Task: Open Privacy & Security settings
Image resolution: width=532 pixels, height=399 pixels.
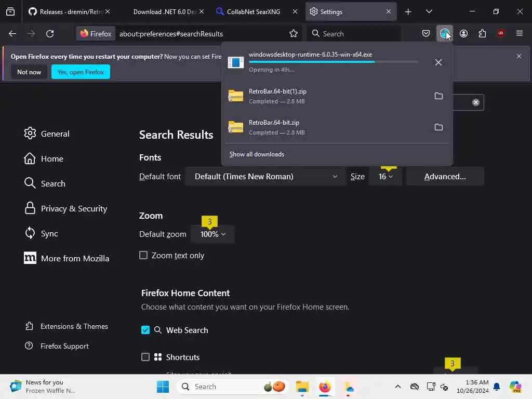Action: 65,208
